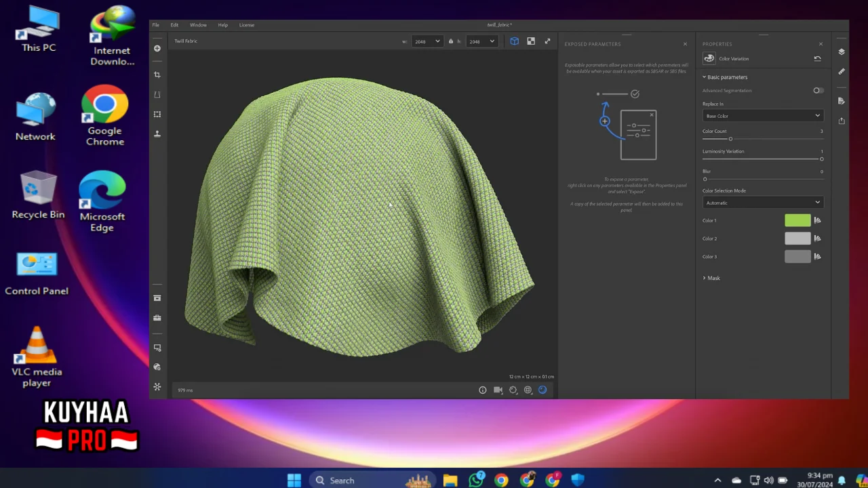Collapse the Basic parameters section

[x=725, y=77]
